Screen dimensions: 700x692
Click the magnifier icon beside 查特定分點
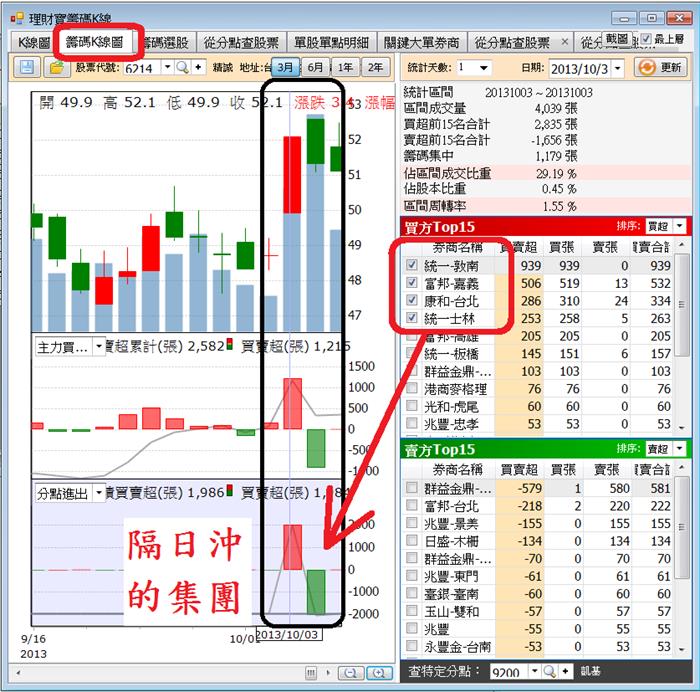pyautogui.click(x=550, y=671)
